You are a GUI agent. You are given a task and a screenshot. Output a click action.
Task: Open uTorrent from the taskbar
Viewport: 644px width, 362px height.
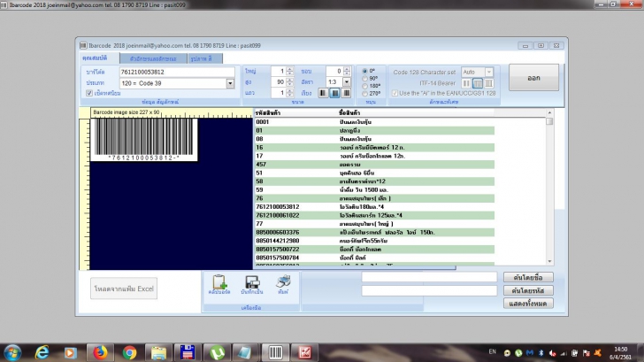click(215, 352)
